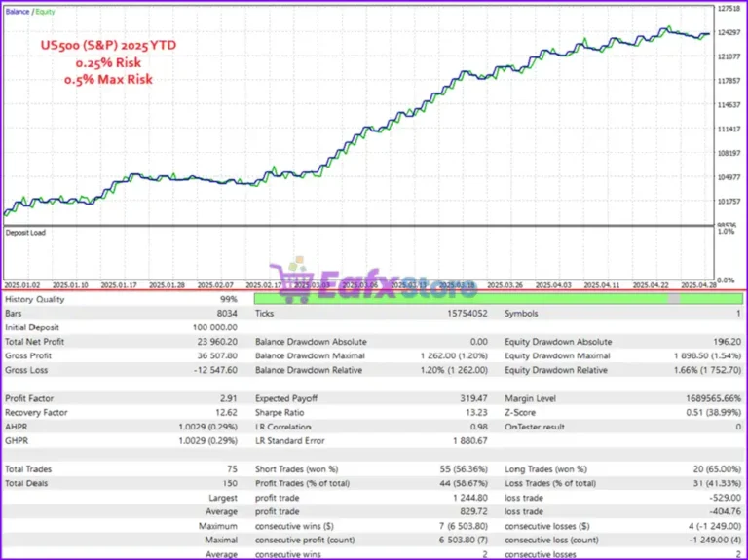Select the Recovery Factor value 12.62
The image size is (748, 560).
coord(227,413)
